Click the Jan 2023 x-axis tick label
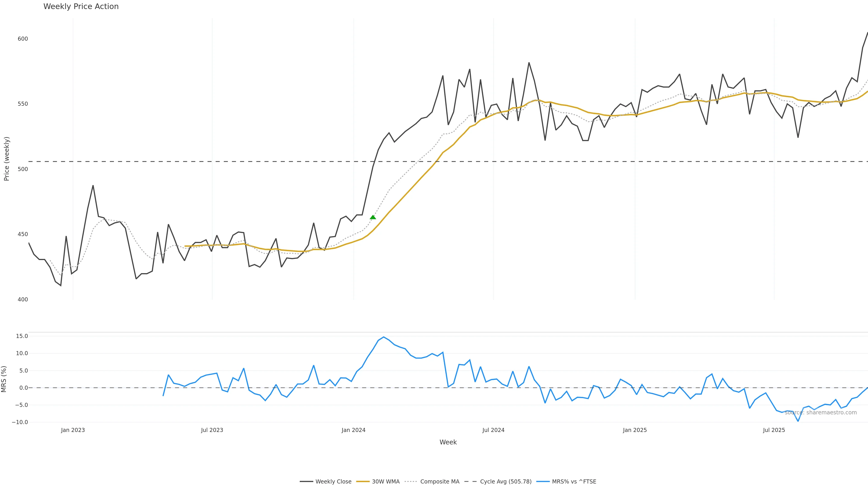 pyautogui.click(x=73, y=430)
